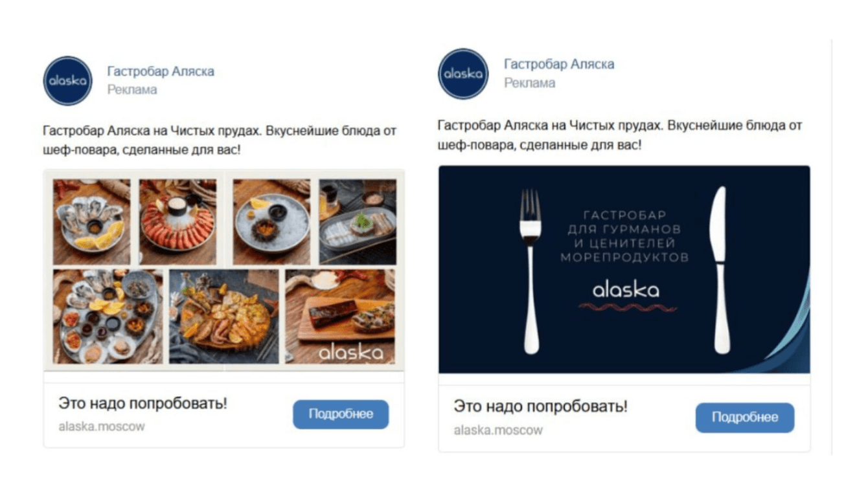This screenshot has height=488, width=868.
Task: Click the alaska logo avatar in right ad
Action: [x=463, y=74]
